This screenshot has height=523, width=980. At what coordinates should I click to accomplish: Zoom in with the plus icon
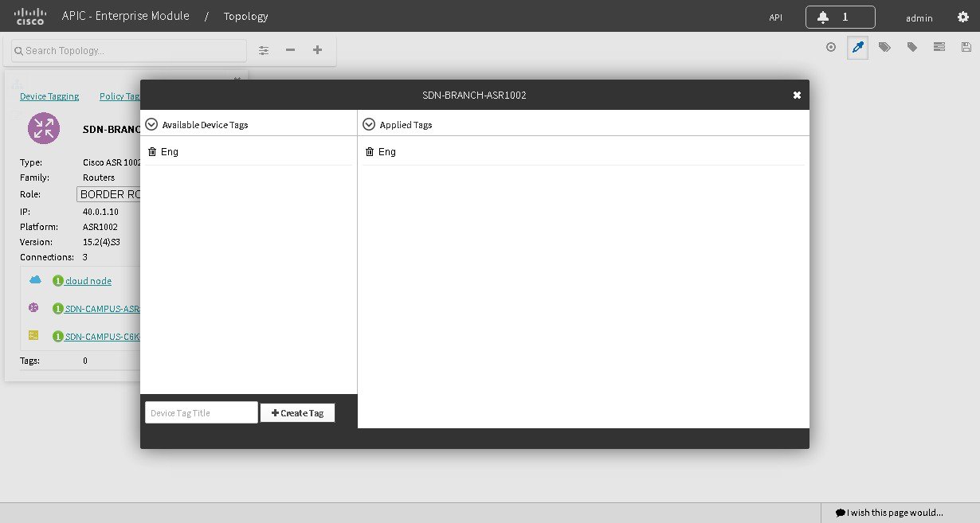[317, 50]
